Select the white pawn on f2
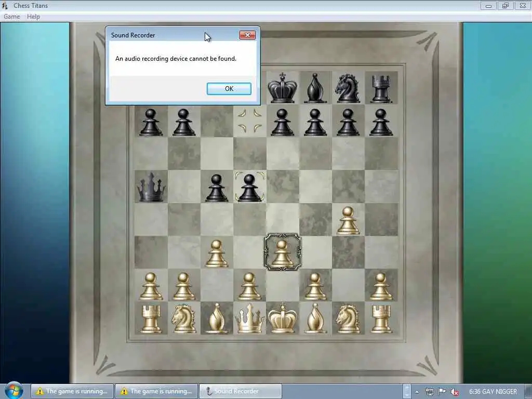 315,286
